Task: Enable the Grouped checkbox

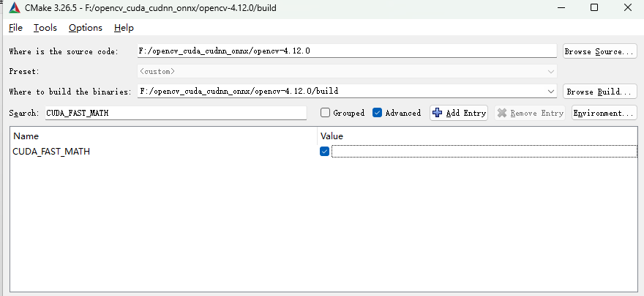Action: pos(326,113)
